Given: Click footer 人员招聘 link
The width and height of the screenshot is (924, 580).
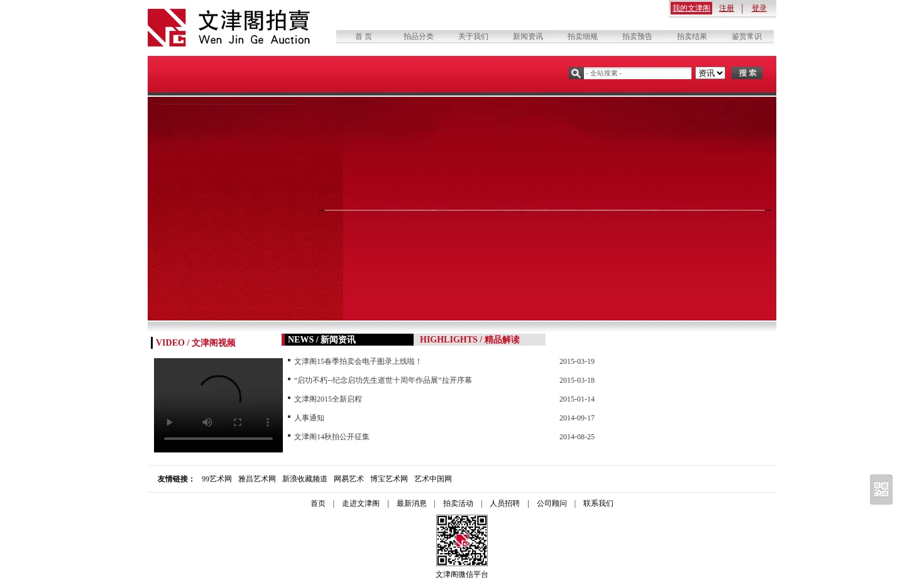Looking at the screenshot, I should click(x=505, y=503).
